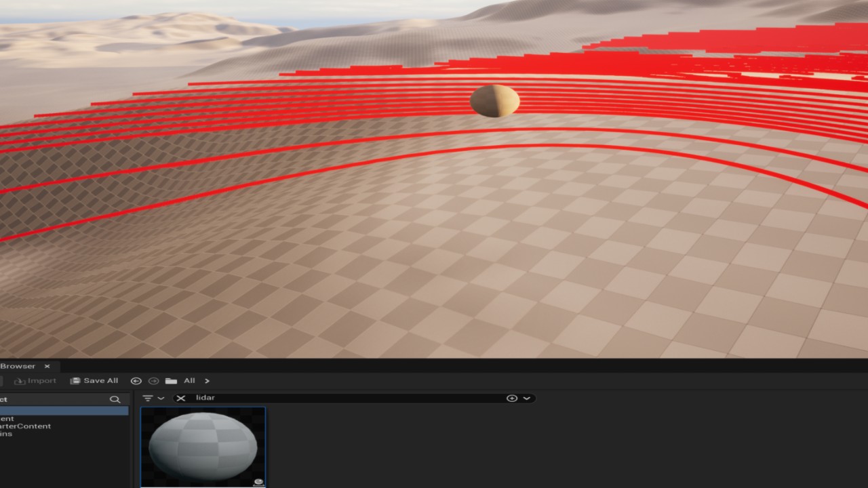Select the StarterContent folder
868x488 pixels.
coord(26,426)
